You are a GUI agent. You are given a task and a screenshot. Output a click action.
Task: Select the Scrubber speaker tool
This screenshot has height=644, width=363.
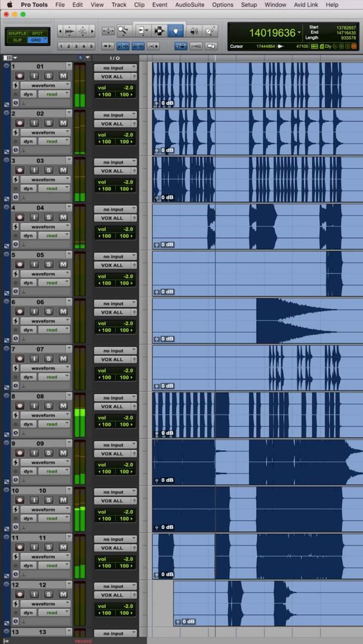193,31
